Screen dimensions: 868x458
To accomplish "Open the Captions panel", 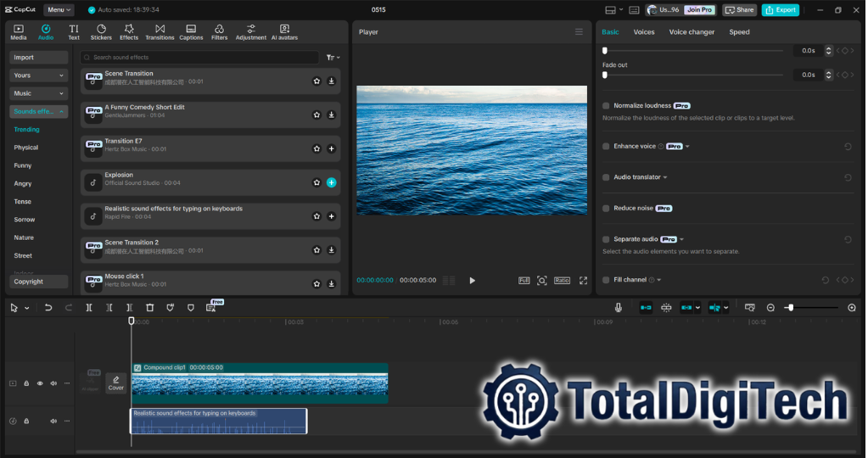I will point(191,32).
